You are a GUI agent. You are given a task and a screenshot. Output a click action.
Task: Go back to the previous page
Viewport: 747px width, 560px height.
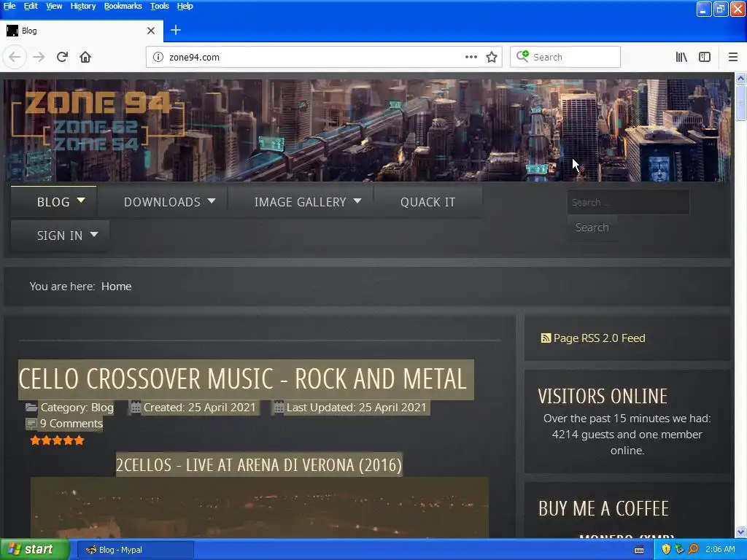pyautogui.click(x=15, y=57)
